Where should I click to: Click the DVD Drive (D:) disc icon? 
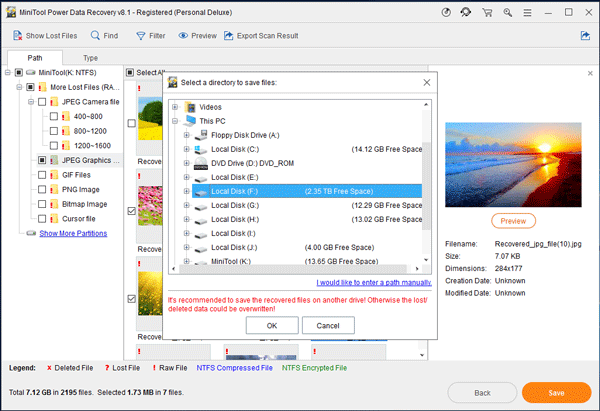coord(201,163)
